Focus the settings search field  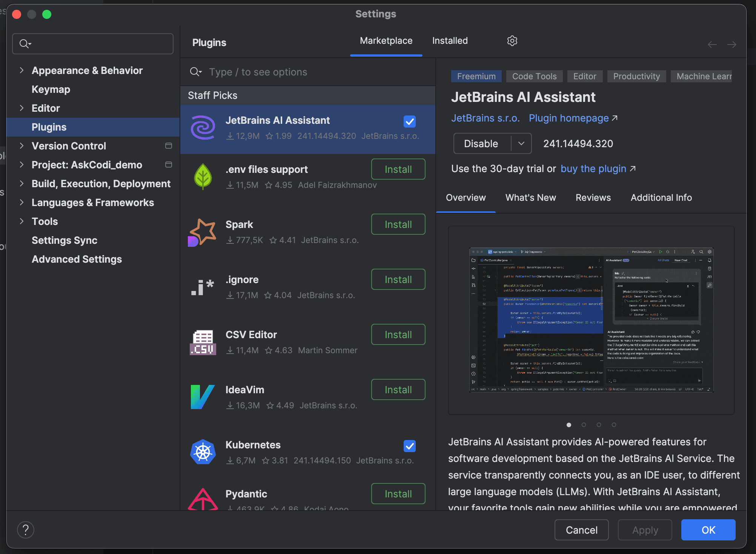coord(93,44)
